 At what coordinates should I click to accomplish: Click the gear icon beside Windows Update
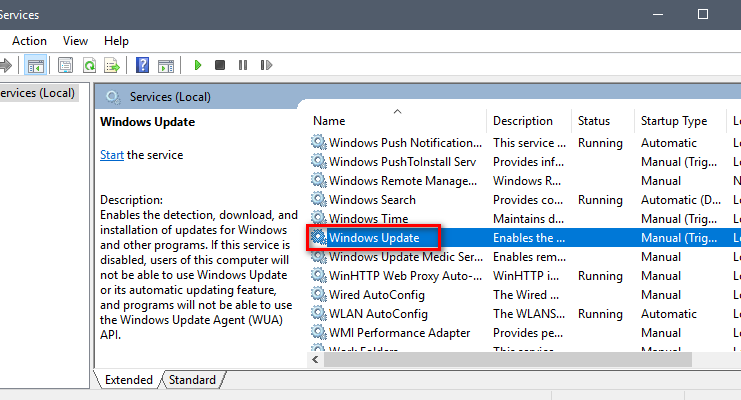click(319, 237)
